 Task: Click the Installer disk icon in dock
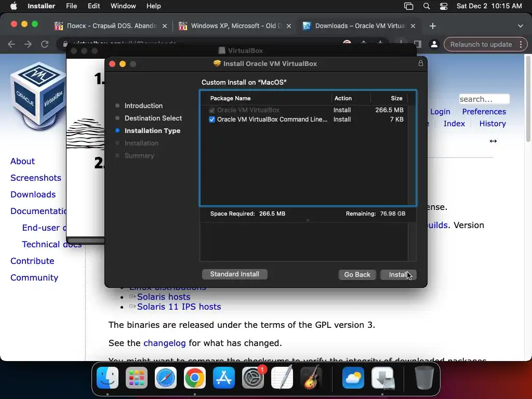[x=382, y=378]
